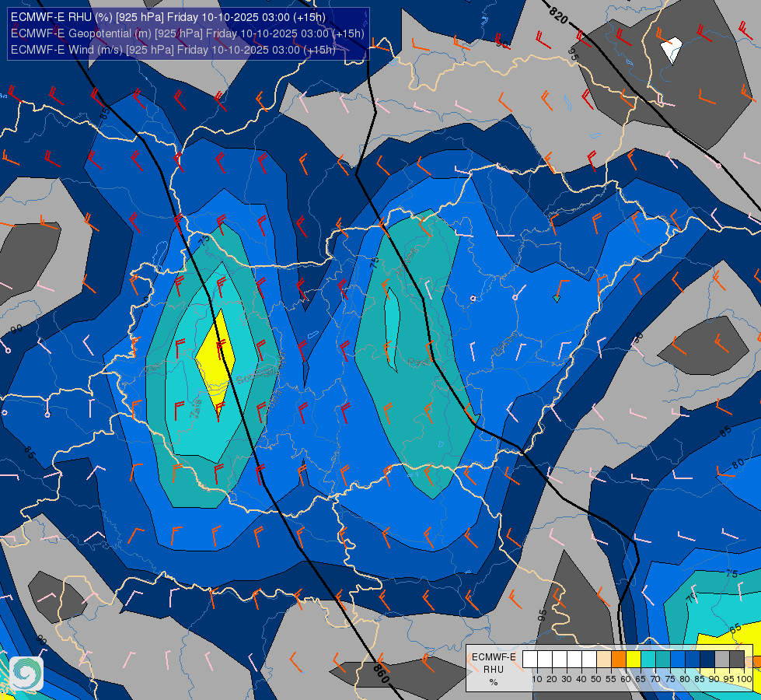Screen dimensions: 761x700
Task: Select the ECMWF-E Wind (m/s) title line
Action: pyautogui.click(x=173, y=50)
